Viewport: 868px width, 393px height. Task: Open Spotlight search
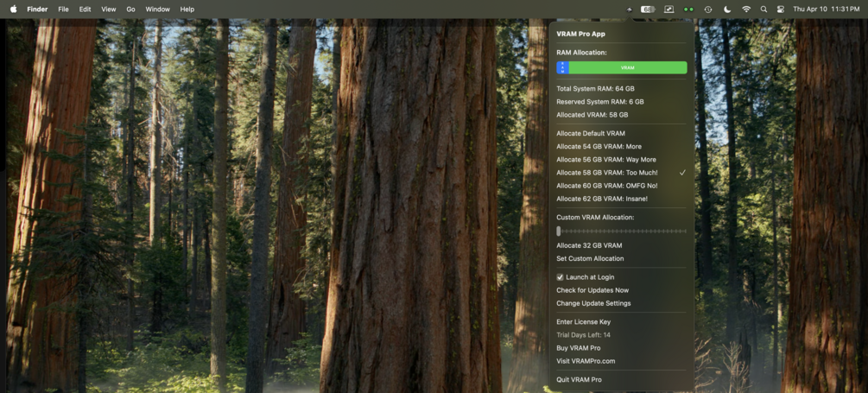click(x=764, y=10)
